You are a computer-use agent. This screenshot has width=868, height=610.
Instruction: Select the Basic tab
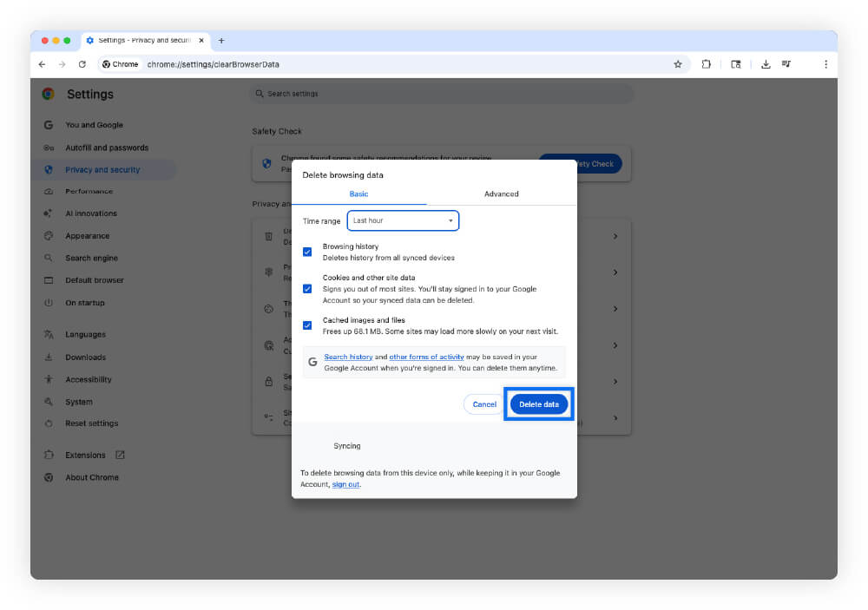pyautogui.click(x=358, y=193)
